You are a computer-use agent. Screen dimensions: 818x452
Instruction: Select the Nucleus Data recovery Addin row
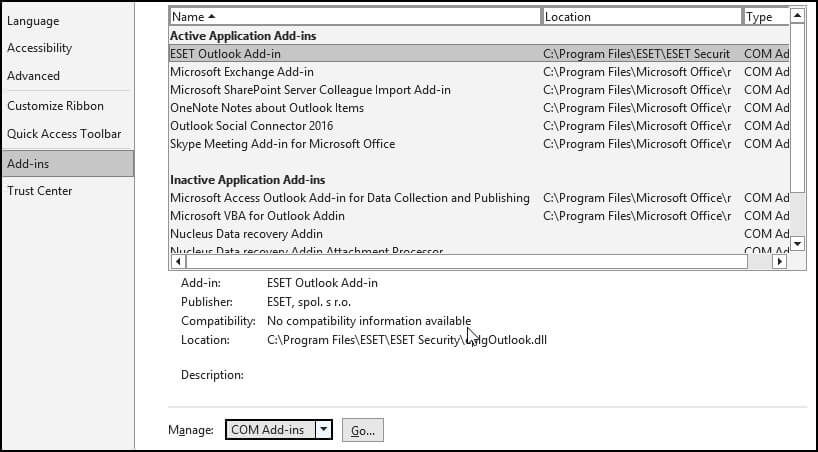479,234
